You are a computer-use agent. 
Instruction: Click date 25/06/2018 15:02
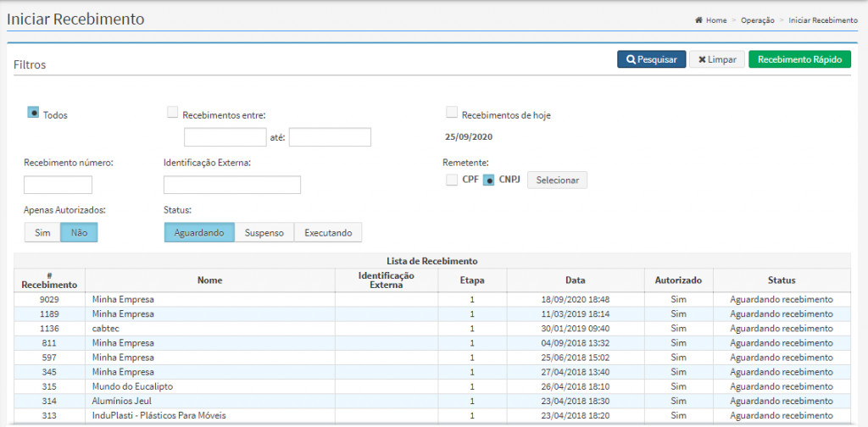tap(576, 357)
